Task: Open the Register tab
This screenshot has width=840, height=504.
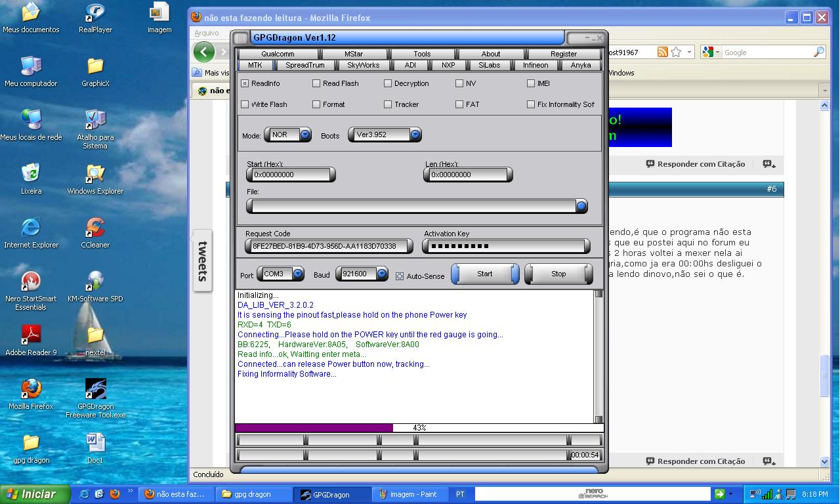Action: tap(564, 54)
